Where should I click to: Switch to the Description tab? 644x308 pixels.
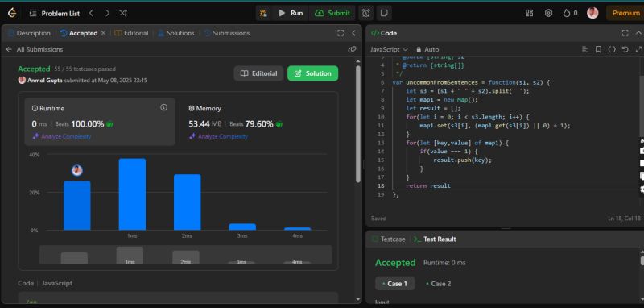point(29,33)
